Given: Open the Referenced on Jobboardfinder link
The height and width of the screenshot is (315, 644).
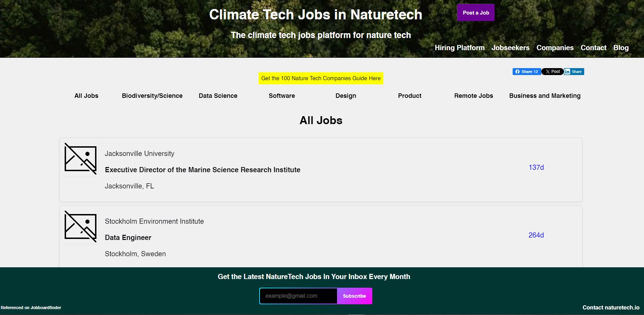Looking at the screenshot, I should click(31, 307).
